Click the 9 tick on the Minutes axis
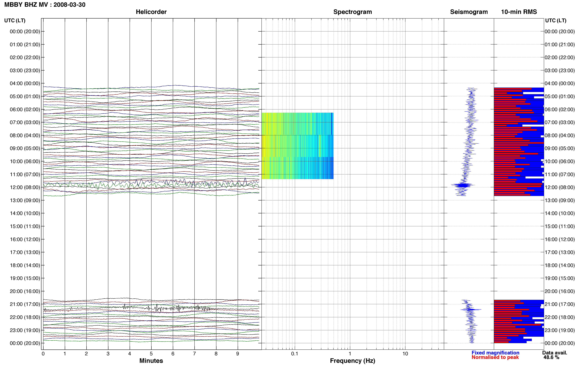The height and width of the screenshot is (368, 588). coord(238,354)
